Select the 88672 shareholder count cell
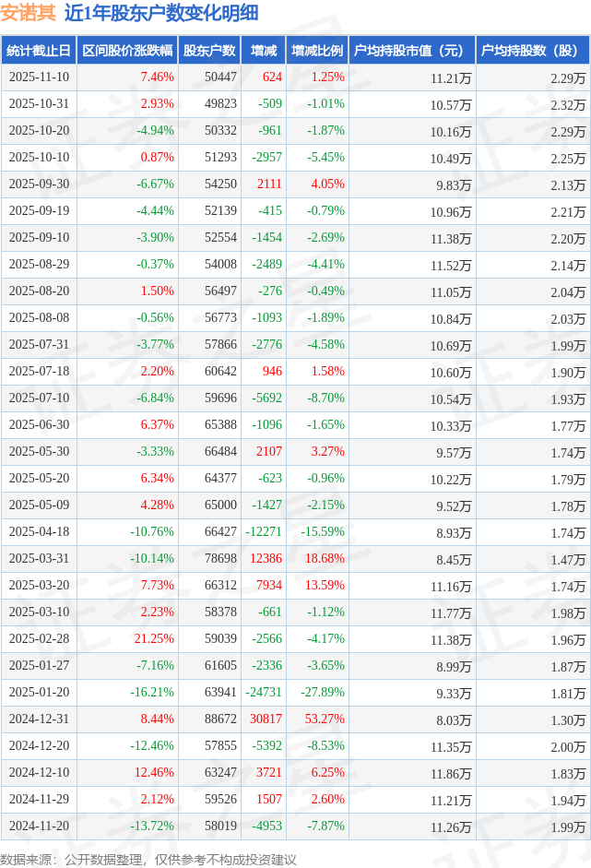The width and height of the screenshot is (591, 868). pyautogui.click(x=220, y=719)
